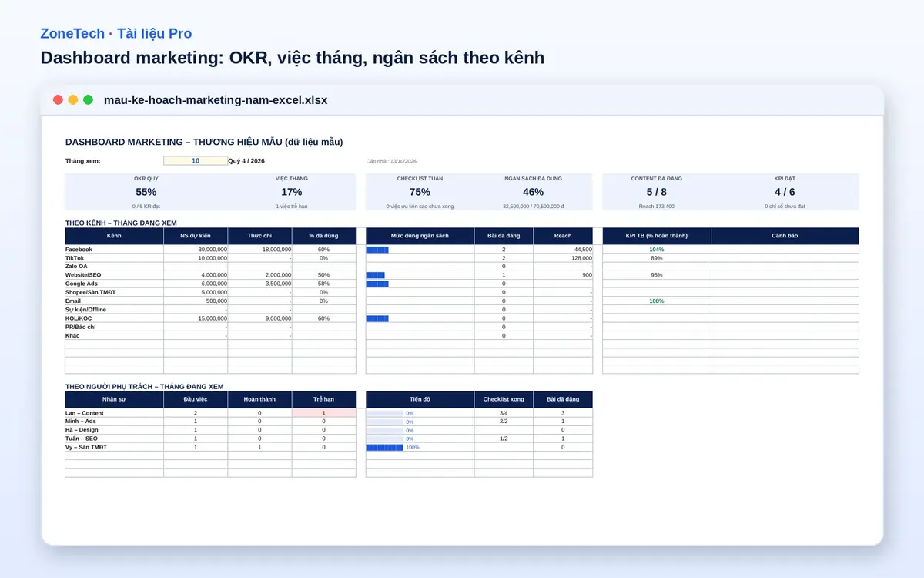
Task: Click the green maximize window dot
Action: [x=88, y=100]
